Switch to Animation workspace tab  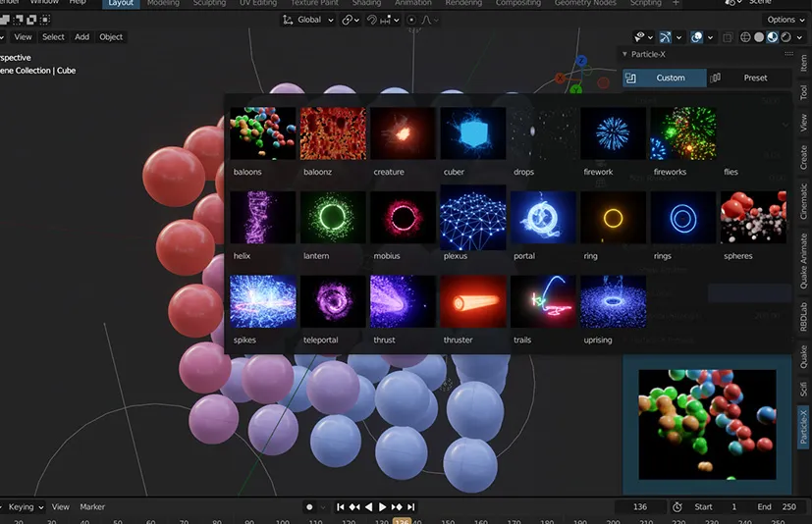[413, 3]
